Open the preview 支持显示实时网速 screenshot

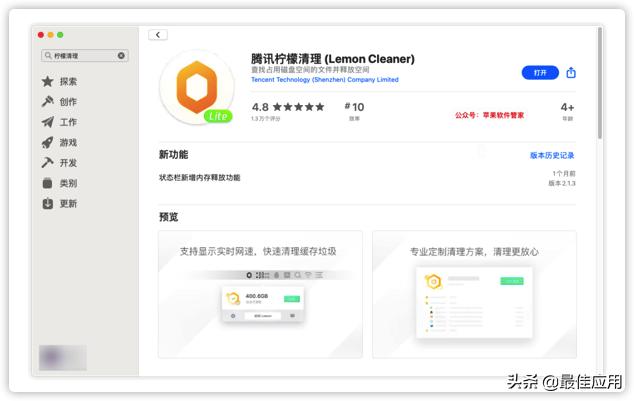point(260,294)
